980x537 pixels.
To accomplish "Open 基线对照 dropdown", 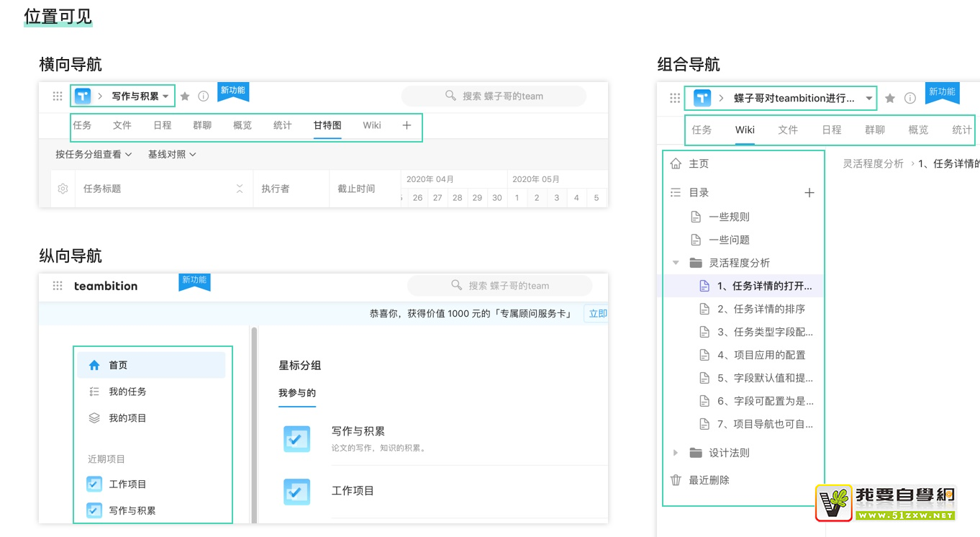I will click(172, 154).
